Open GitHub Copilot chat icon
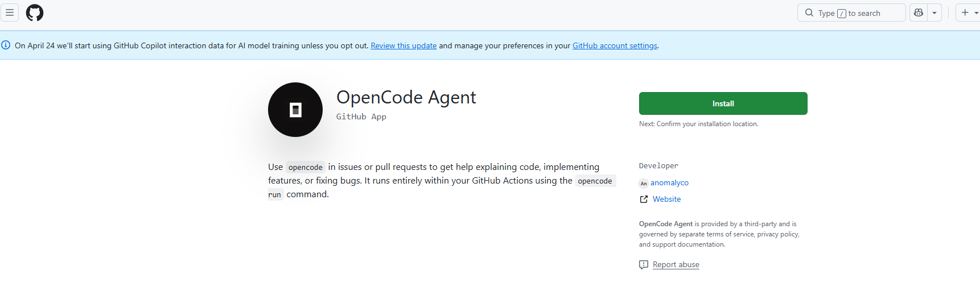 (x=919, y=13)
